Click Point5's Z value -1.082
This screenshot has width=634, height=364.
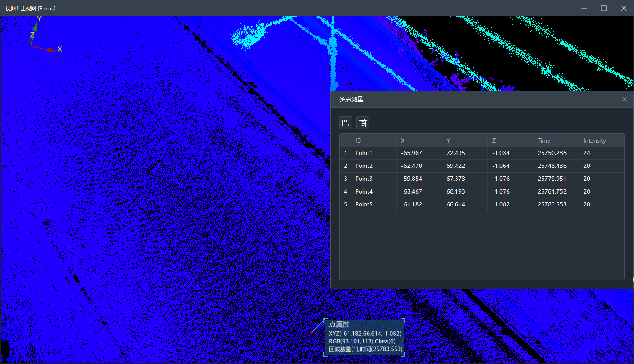click(x=501, y=204)
